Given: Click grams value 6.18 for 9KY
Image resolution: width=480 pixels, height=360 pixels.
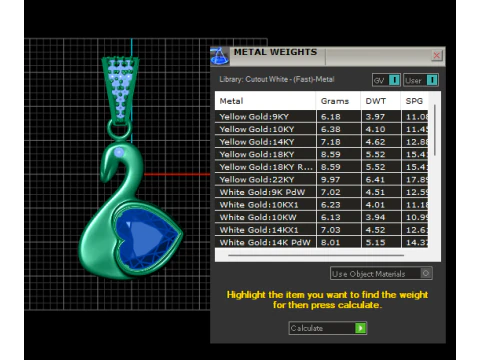Looking at the screenshot, I should tap(331, 117).
